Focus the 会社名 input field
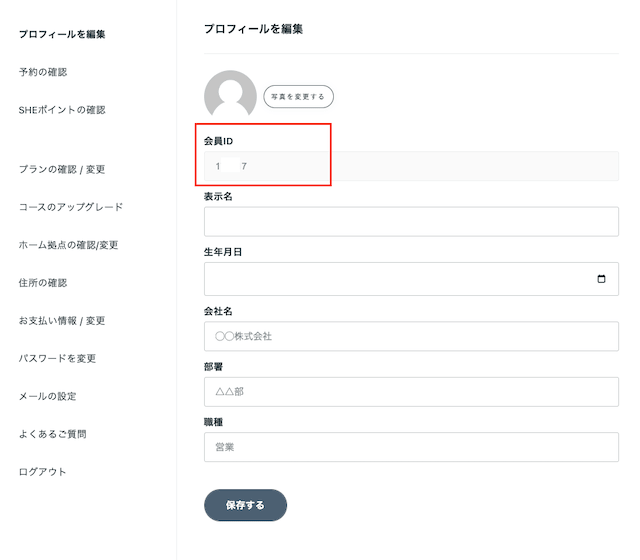Viewport: 640px width, 560px height. (x=411, y=336)
